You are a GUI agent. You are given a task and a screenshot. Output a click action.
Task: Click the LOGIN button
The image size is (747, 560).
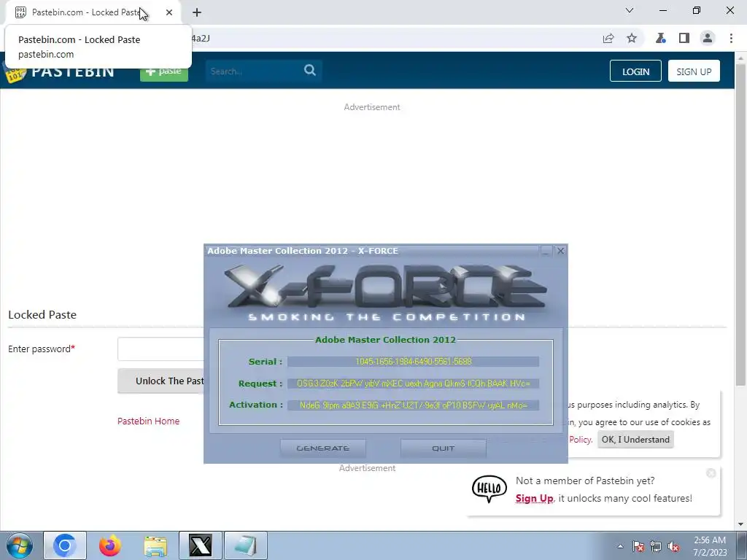(x=635, y=71)
